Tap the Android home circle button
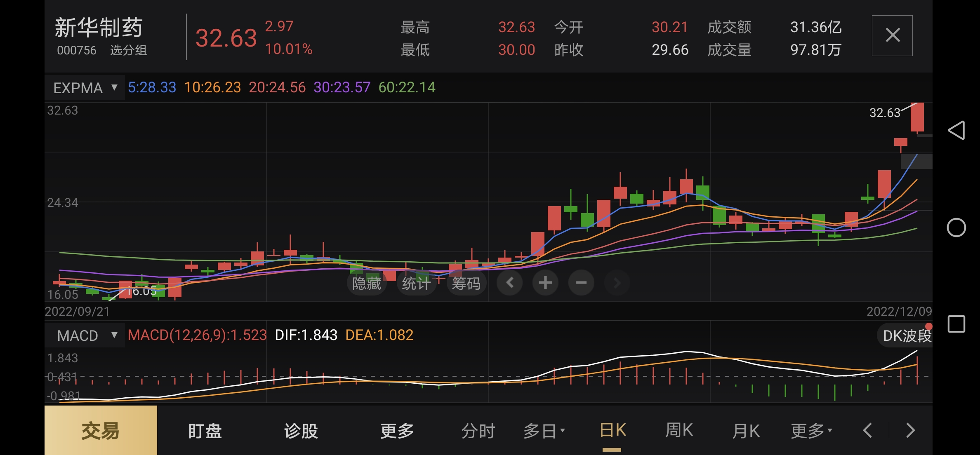Viewport: 980px width, 455px height. coord(956,227)
